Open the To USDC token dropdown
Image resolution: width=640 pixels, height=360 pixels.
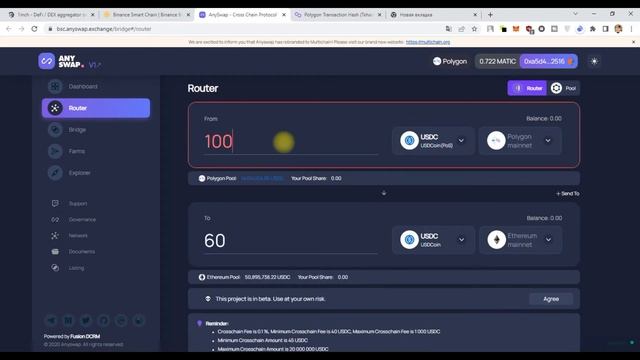coord(433,240)
